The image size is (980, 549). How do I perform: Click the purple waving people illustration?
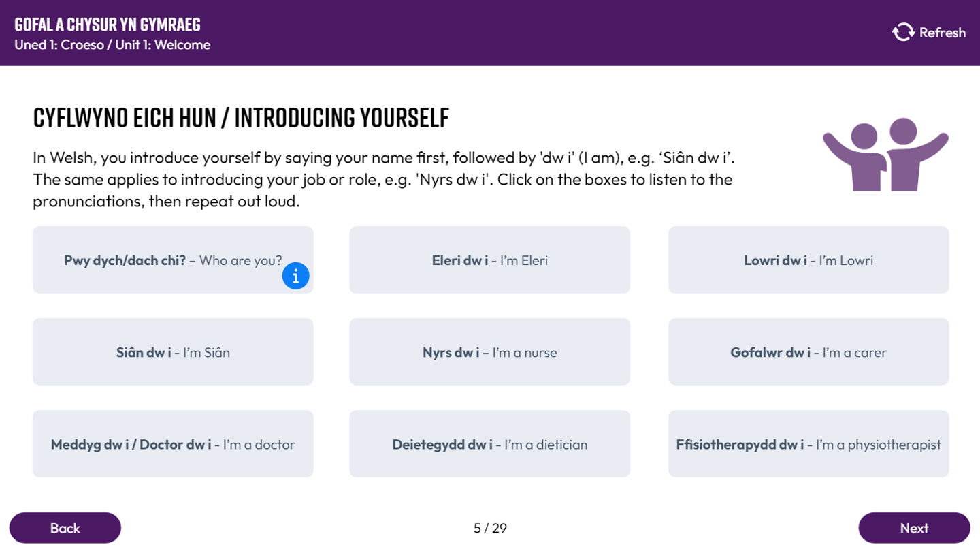pyautogui.click(x=885, y=155)
